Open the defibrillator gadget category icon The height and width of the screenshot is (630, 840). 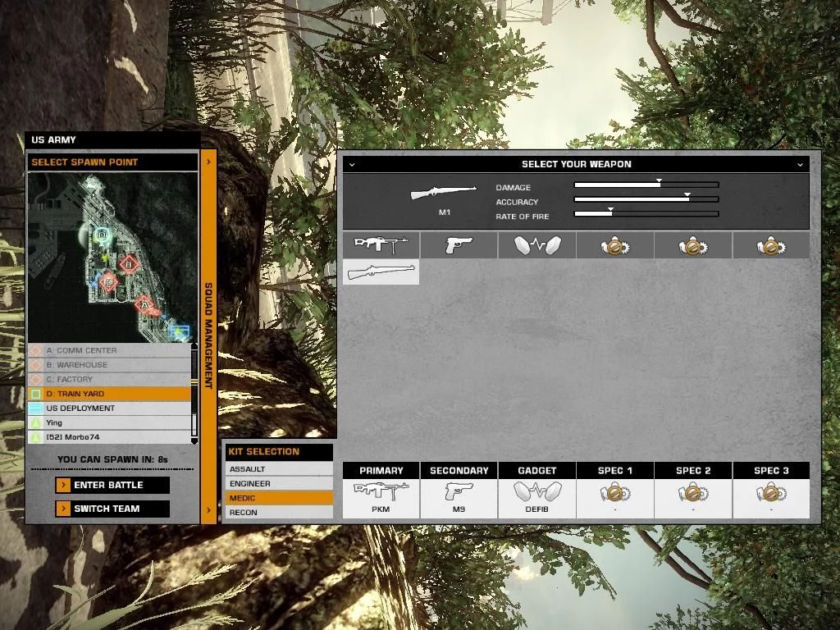pyautogui.click(x=537, y=244)
